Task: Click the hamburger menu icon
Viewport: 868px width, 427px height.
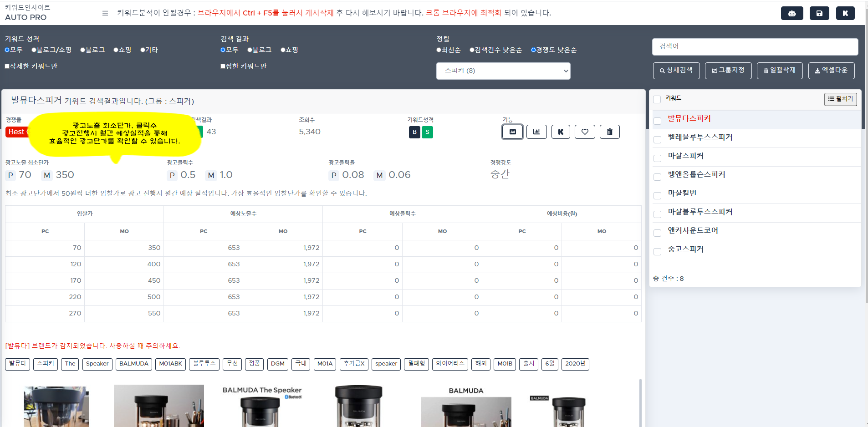Action: (105, 13)
